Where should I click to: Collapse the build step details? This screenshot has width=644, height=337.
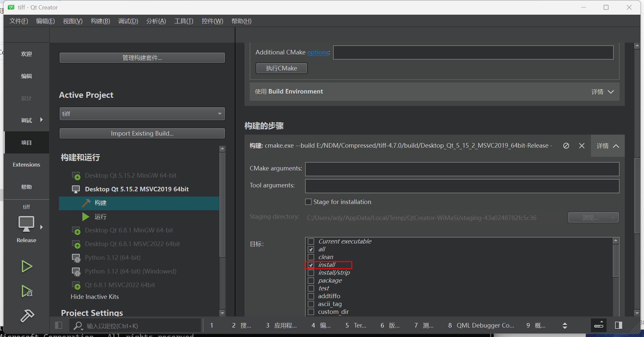coord(608,146)
